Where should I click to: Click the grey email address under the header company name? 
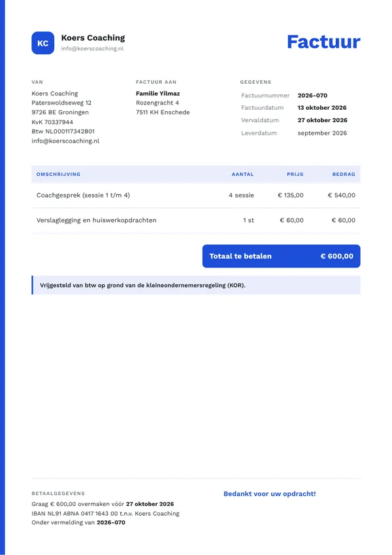click(x=92, y=48)
